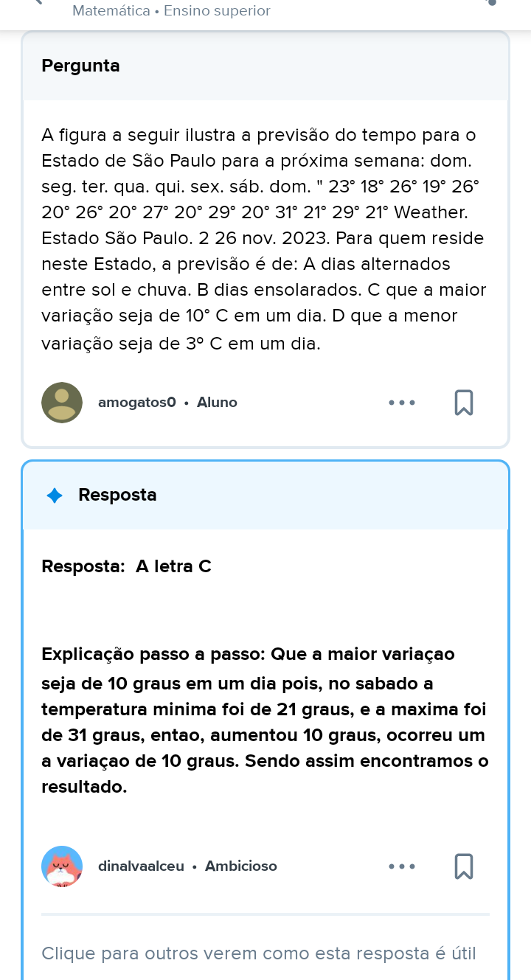Viewport: 531px width, 980px height.
Task: Click the blue sparkle icon beside Resposta
Action: tap(55, 496)
